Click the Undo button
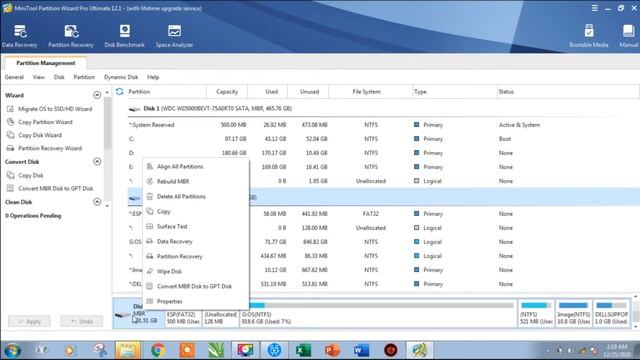 pyautogui.click(x=82, y=321)
